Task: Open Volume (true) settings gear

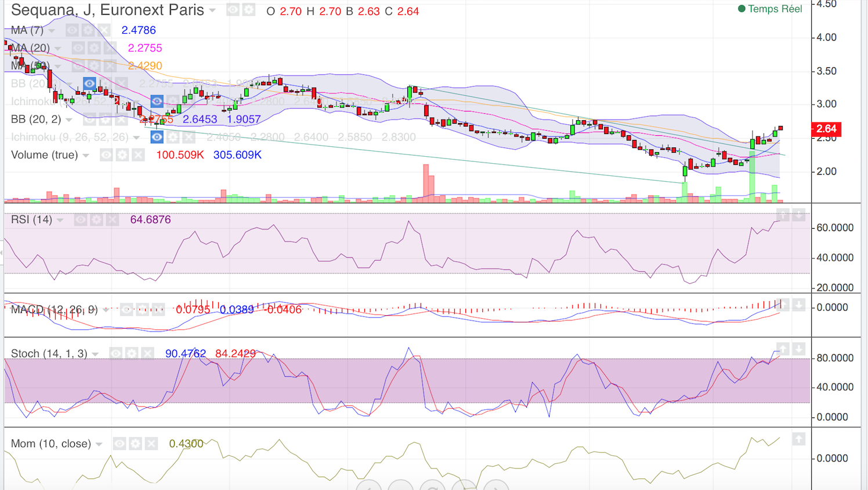Action: click(122, 155)
